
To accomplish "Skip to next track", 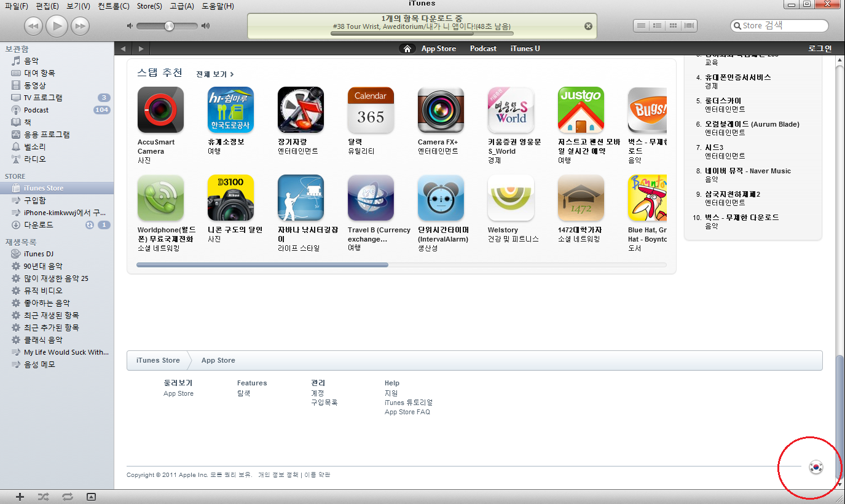I will pyautogui.click(x=80, y=26).
